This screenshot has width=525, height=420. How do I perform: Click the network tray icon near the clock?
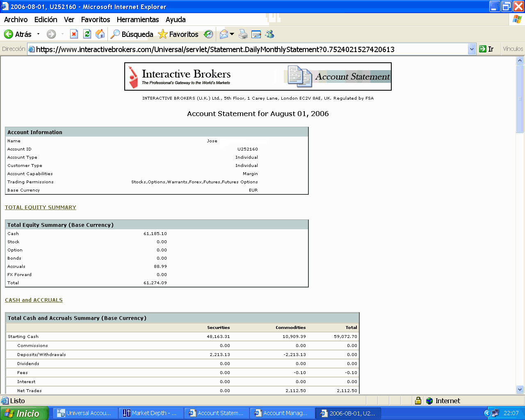(x=495, y=413)
